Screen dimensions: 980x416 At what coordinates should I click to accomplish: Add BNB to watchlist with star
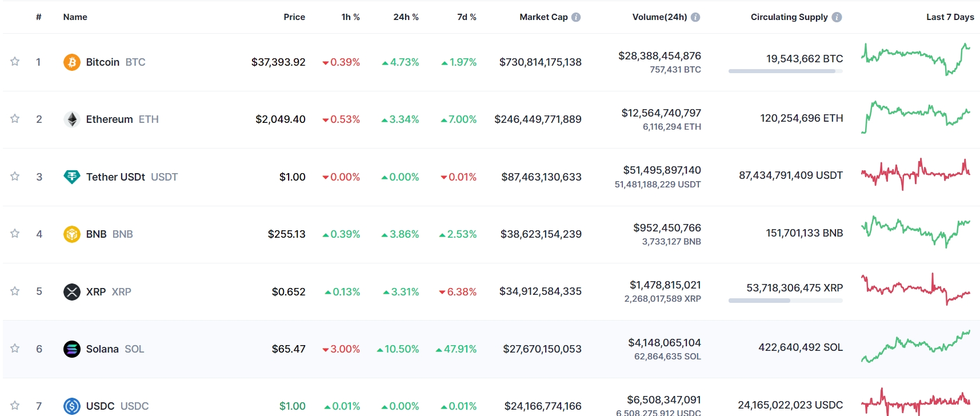(15, 233)
